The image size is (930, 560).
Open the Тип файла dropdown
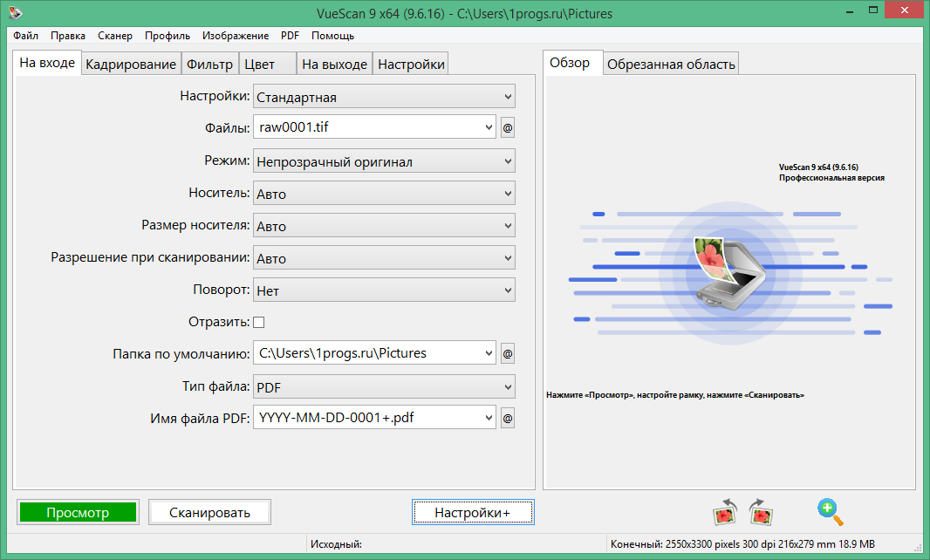point(384,386)
